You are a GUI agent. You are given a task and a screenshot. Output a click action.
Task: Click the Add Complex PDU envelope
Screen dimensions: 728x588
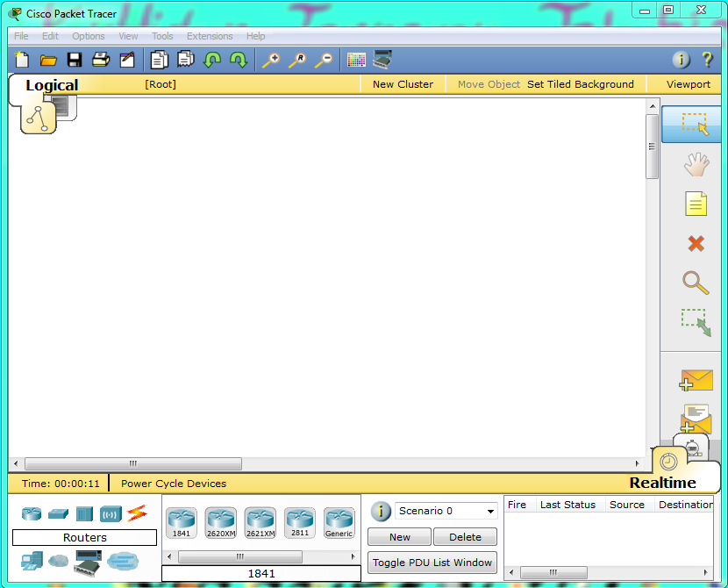point(696,419)
